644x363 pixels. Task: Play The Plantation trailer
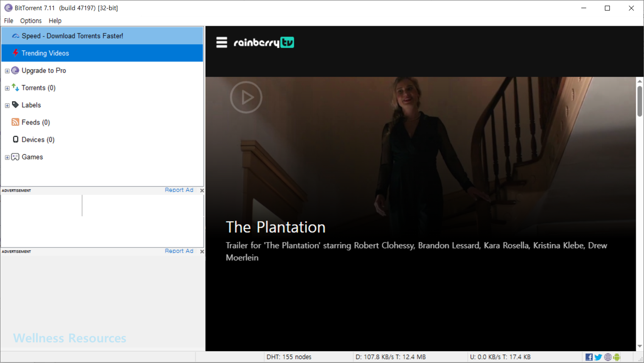coord(246,97)
